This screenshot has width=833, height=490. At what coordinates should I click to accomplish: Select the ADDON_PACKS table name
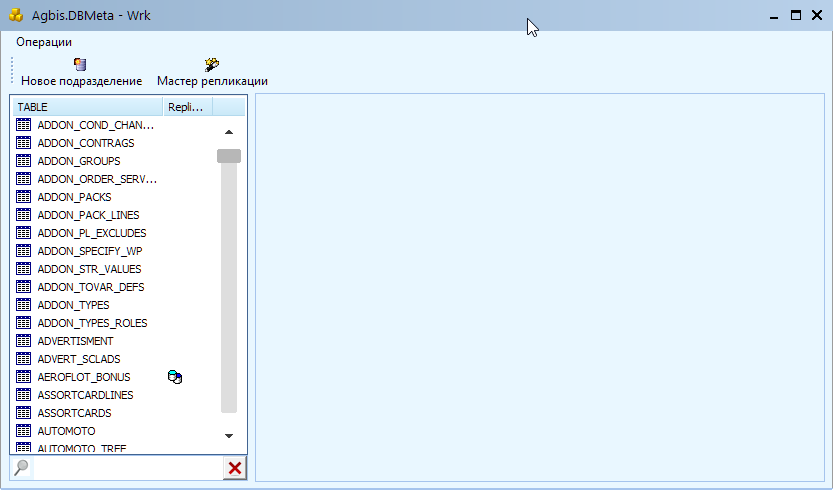(74, 197)
